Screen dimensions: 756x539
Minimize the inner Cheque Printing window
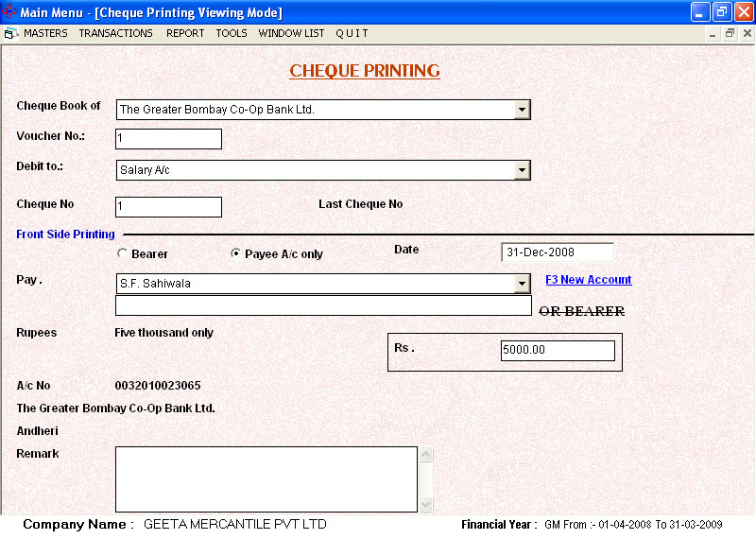click(x=713, y=34)
